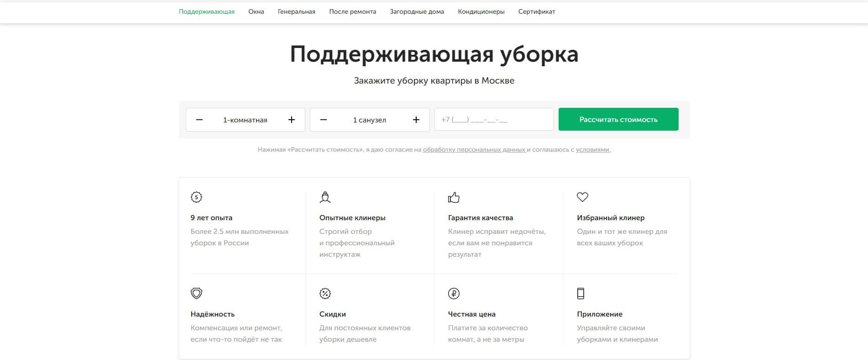
Task: Increase the bathroom count with plus
Action: click(x=416, y=120)
